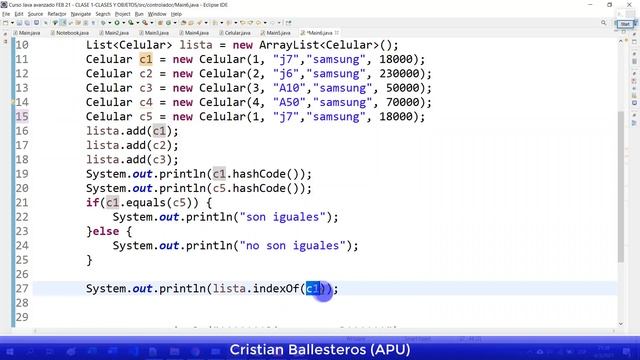Switch to the Main5.java editor tab

coord(276,33)
